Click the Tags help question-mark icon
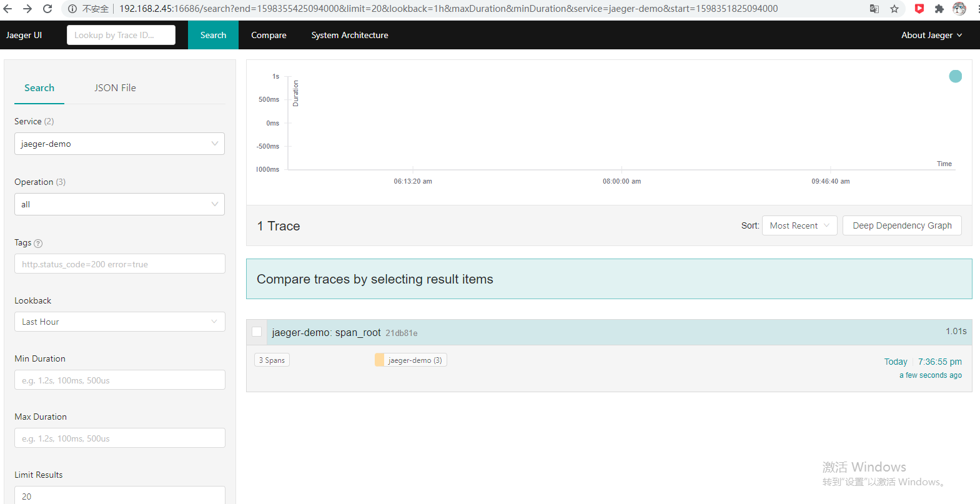Image resolution: width=980 pixels, height=504 pixels. point(38,244)
